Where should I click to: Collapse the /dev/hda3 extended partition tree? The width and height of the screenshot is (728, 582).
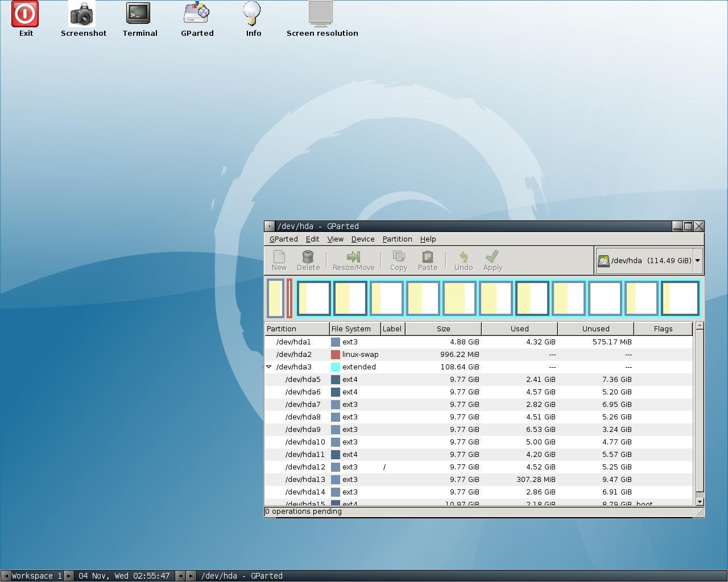tap(269, 367)
